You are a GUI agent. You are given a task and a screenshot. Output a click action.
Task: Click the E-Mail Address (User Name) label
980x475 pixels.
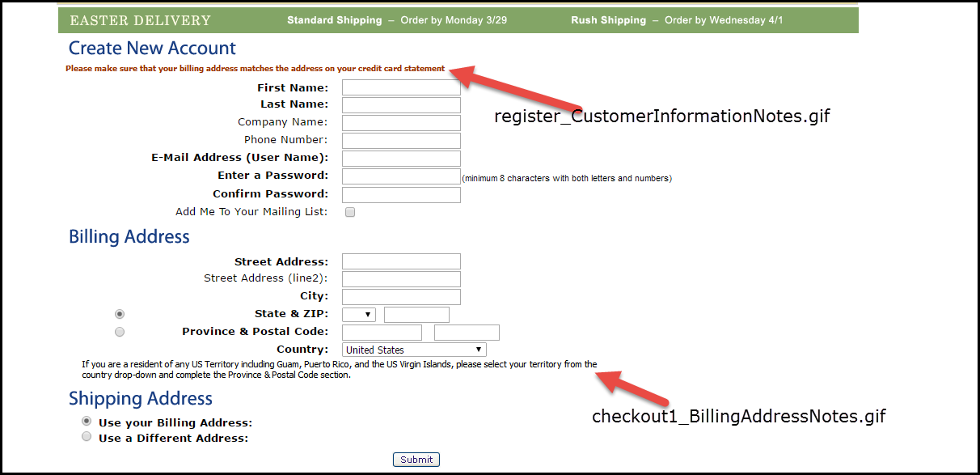[240, 158]
